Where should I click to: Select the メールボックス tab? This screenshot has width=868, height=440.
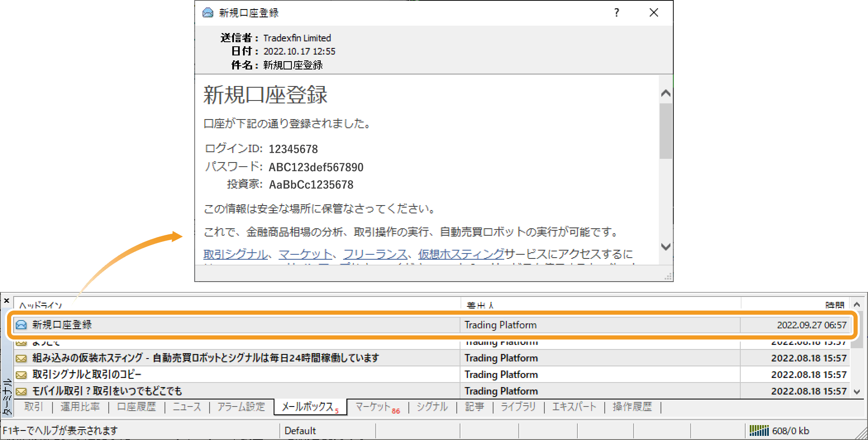tap(310, 407)
